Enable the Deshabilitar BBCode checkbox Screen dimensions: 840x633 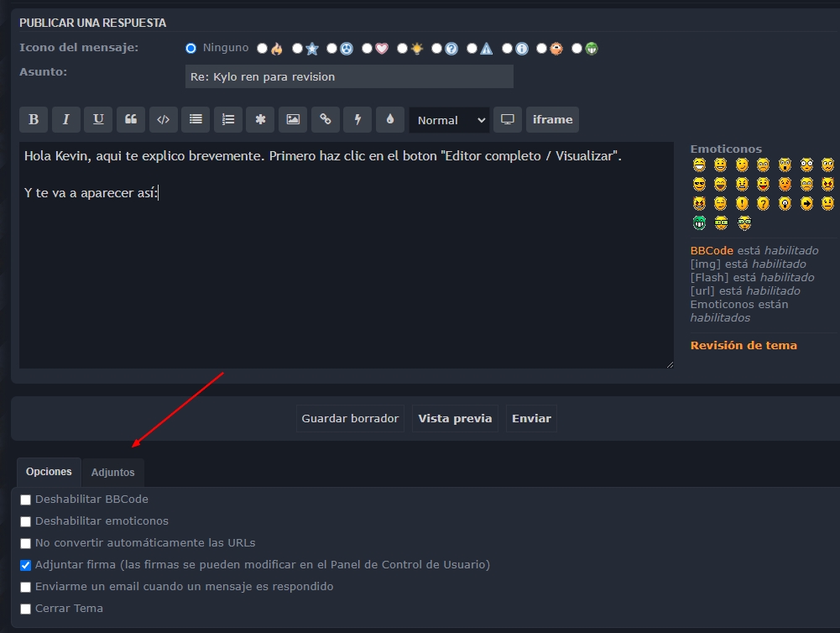click(x=26, y=500)
